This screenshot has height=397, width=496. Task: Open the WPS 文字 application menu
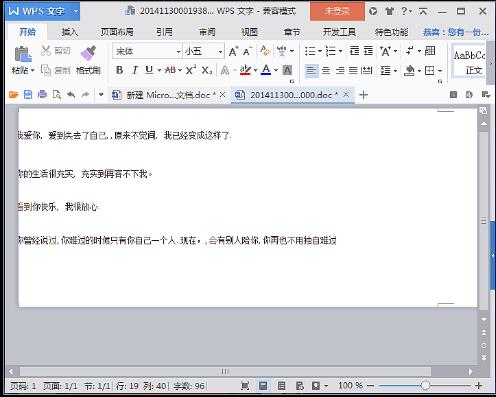43,11
